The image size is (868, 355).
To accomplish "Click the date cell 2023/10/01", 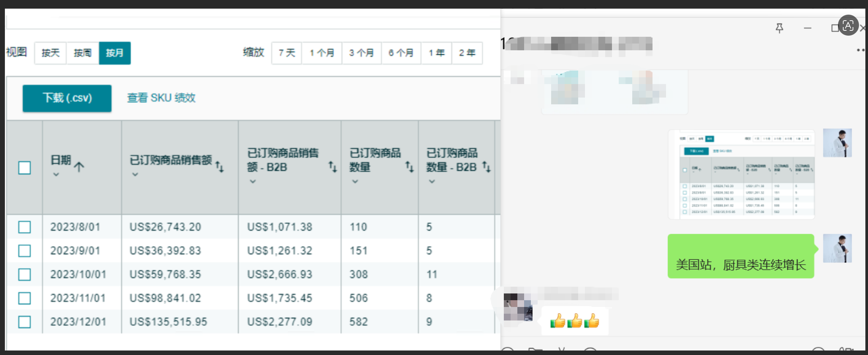I will tap(78, 274).
